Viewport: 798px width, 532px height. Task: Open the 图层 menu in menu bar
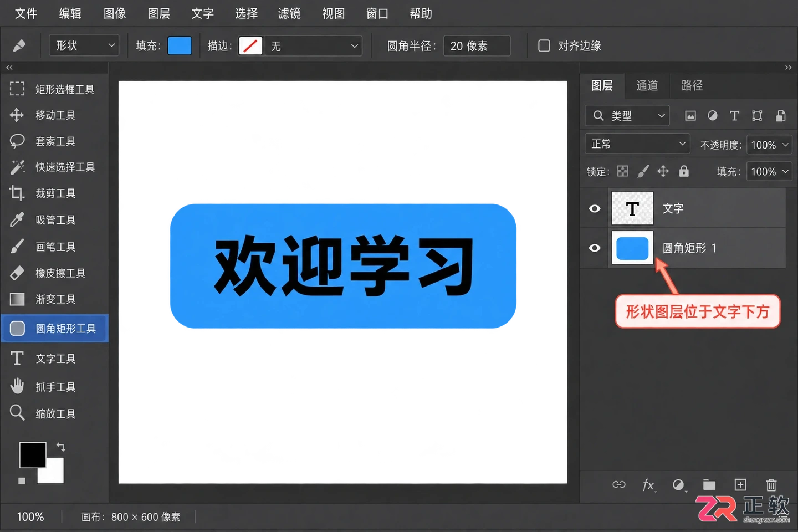click(x=159, y=13)
